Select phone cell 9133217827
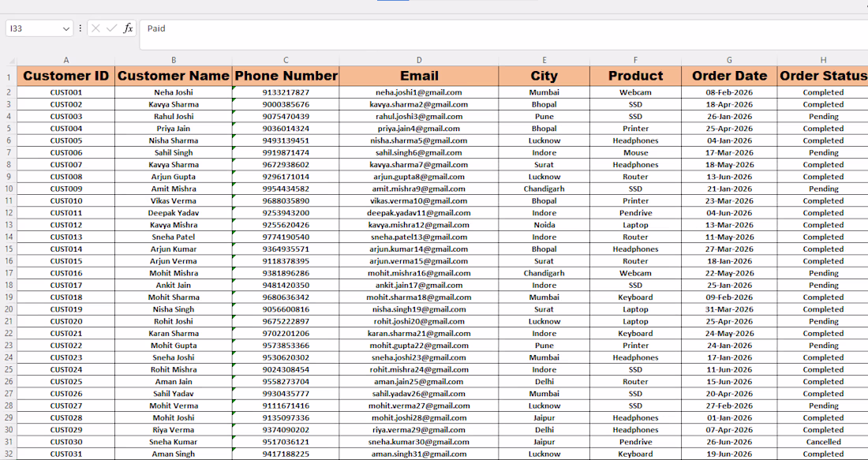Screen dimensions: 868x460 point(286,92)
